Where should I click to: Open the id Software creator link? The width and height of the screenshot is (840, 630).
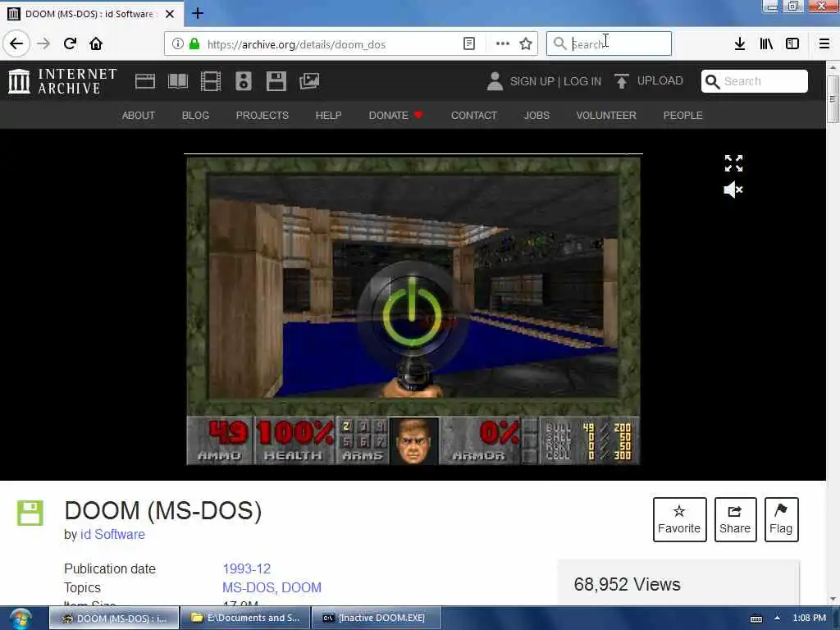point(112,535)
